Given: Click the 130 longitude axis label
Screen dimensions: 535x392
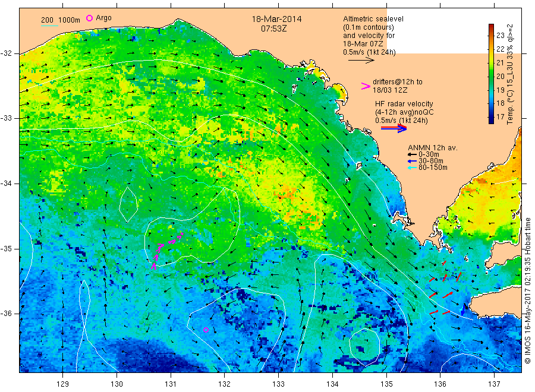Looking at the screenshot, I should pyautogui.click(x=117, y=384).
